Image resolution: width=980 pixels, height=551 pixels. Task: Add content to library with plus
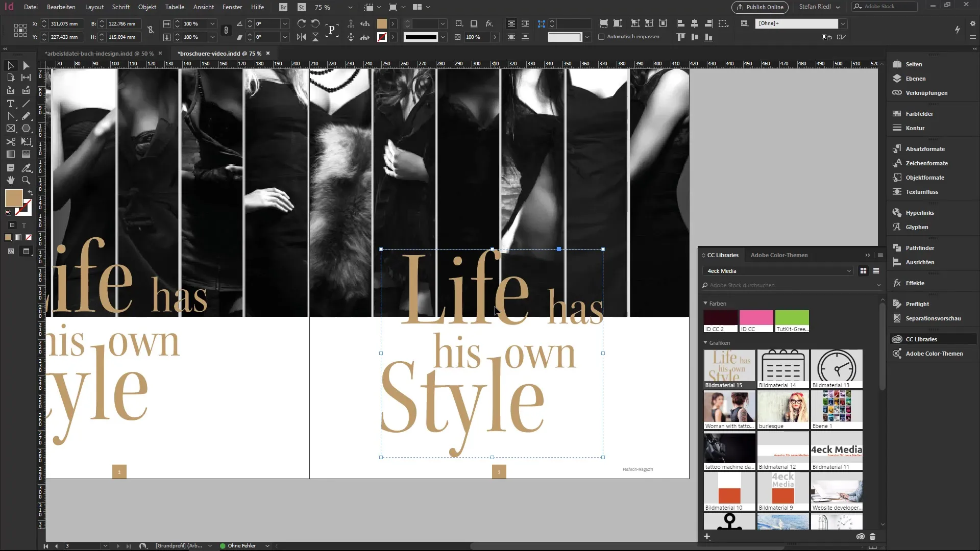707,536
